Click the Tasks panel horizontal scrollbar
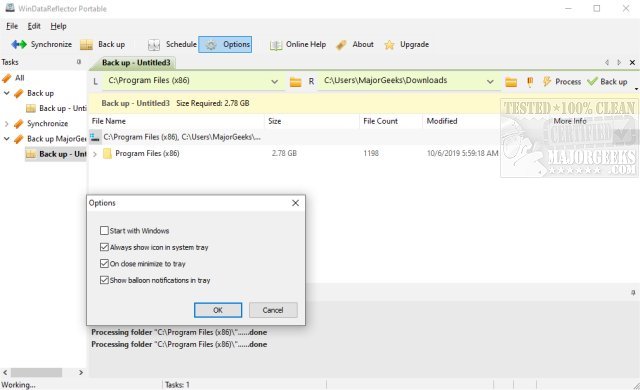This screenshot has width=640, height=390. tap(43, 372)
